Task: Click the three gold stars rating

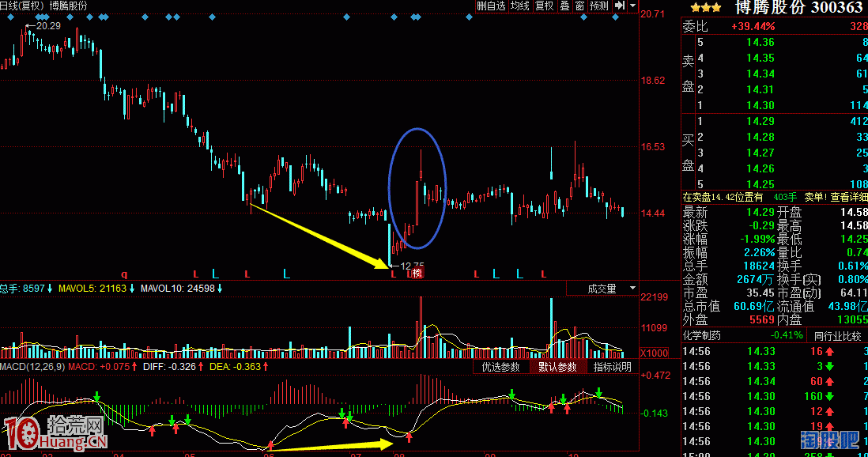Action: coord(706,7)
